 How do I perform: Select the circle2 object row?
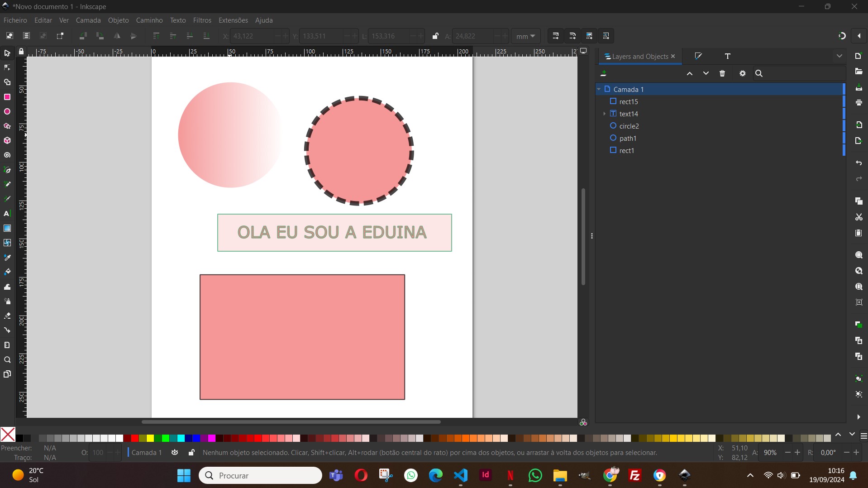click(x=720, y=126)
